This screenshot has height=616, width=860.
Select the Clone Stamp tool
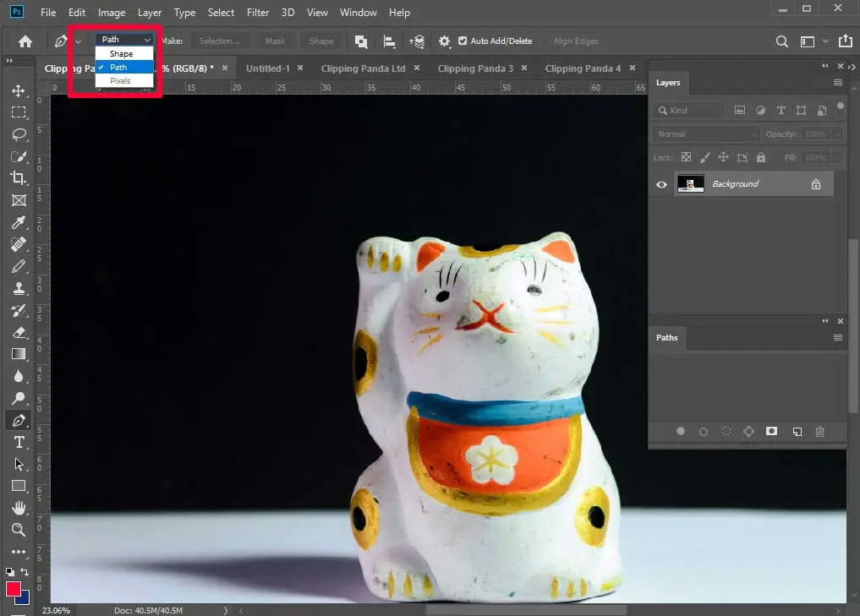point(19,288)
